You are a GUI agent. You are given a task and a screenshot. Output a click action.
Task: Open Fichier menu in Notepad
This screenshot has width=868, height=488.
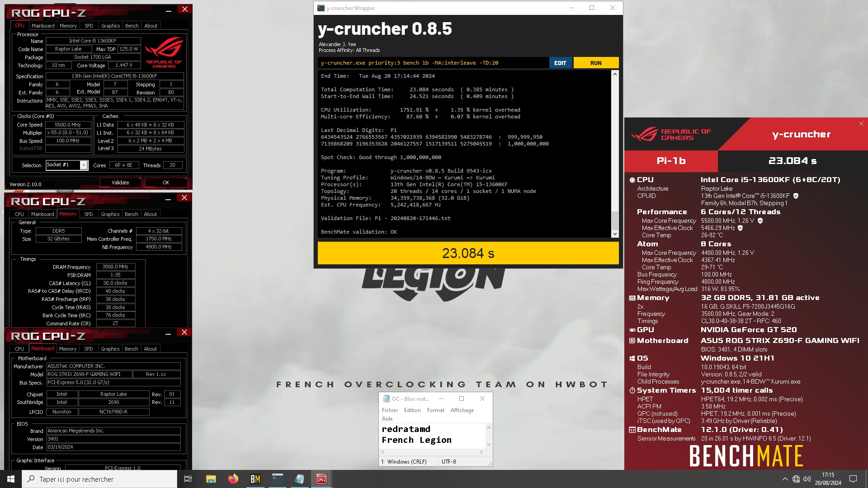tap(390, 410)
